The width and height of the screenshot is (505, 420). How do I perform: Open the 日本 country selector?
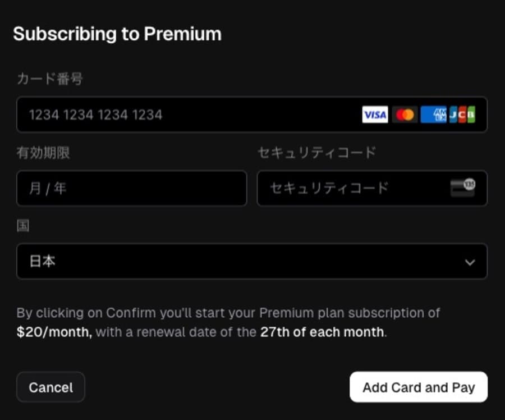point(252,261)
